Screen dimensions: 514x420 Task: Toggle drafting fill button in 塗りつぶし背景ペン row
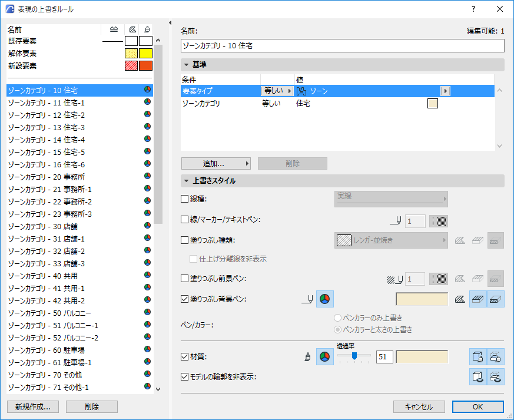(x=460, y=299)
